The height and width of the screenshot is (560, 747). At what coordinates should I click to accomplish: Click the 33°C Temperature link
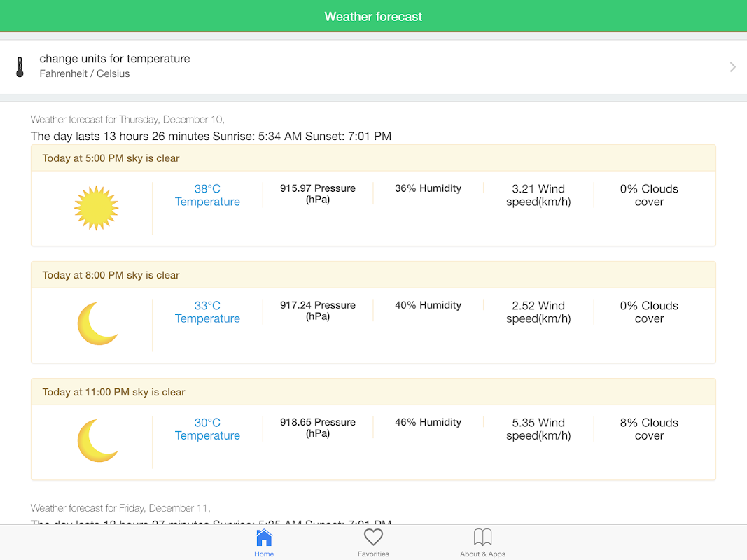tap(207, 312)
